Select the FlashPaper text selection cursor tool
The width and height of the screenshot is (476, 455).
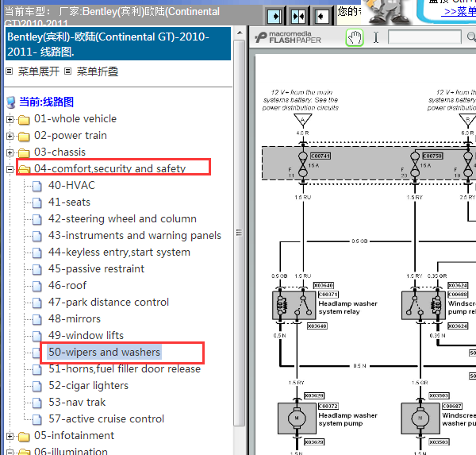376,37
